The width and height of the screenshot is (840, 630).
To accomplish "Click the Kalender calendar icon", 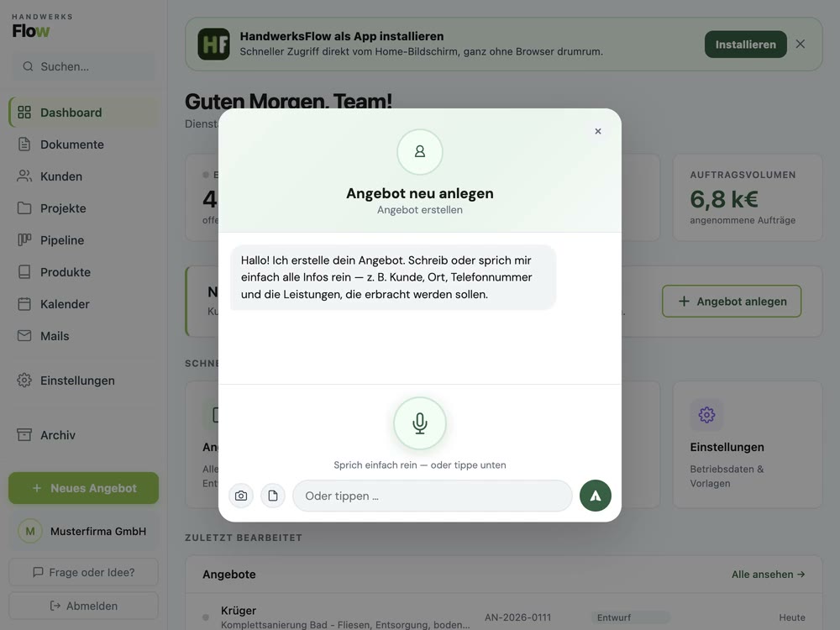I will point(24,304).
